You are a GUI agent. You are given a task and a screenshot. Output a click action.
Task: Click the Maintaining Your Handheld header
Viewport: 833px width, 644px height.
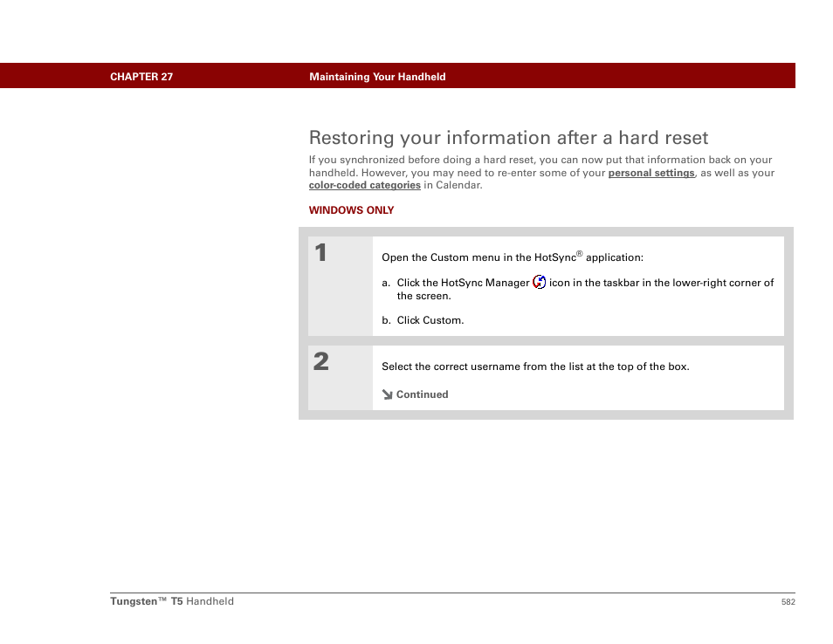pyautogui.click(x=377, y=77)
